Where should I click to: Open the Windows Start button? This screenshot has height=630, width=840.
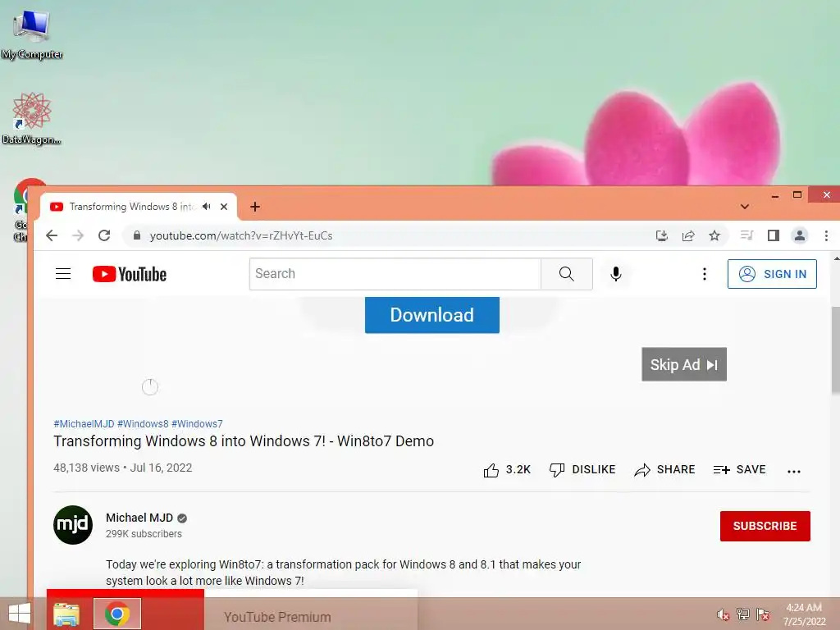(x=20, y=614)
